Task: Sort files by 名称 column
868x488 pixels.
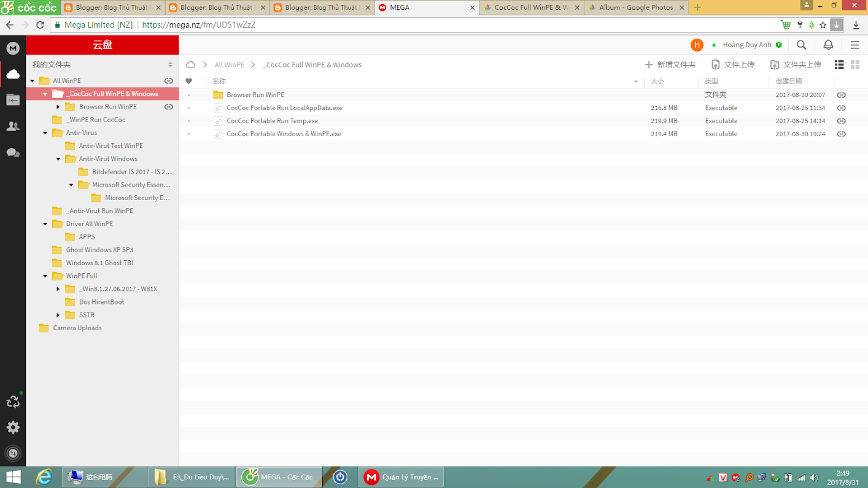Action: coord(219,81)
